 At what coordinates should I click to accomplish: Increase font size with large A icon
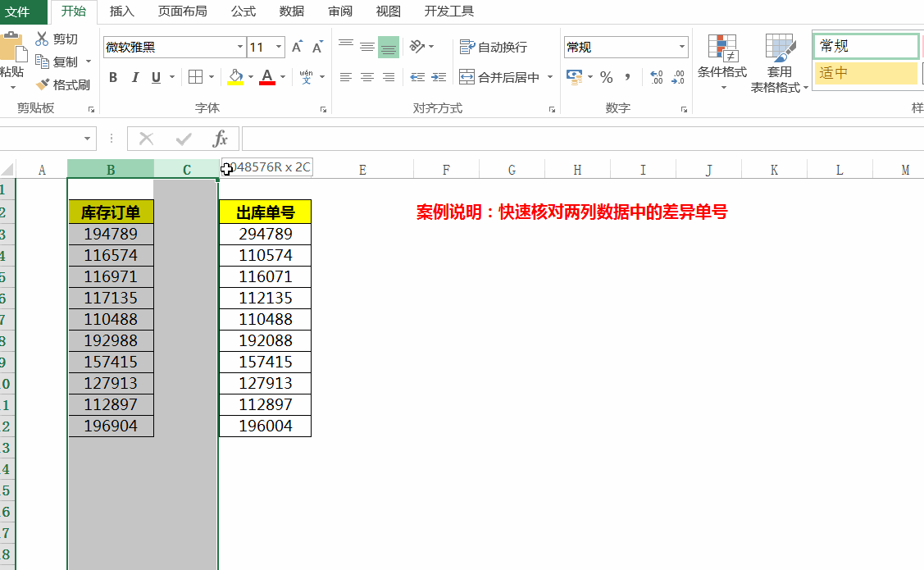[x=297, y=47]
